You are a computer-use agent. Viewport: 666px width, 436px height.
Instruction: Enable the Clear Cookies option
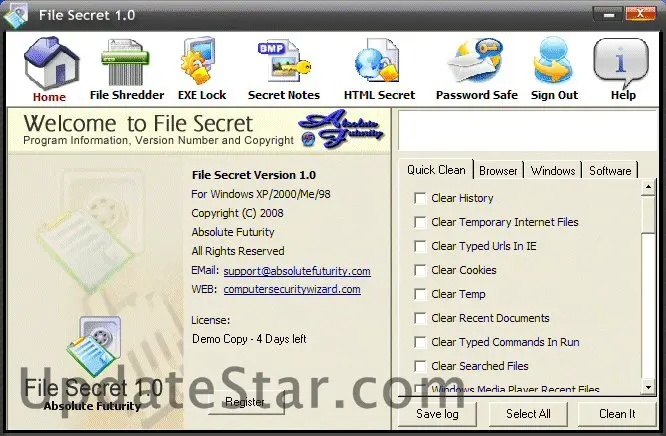tap(420, 270)
